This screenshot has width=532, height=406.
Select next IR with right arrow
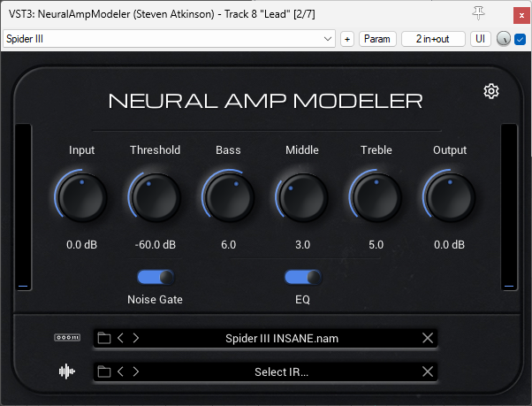(136, 372)
